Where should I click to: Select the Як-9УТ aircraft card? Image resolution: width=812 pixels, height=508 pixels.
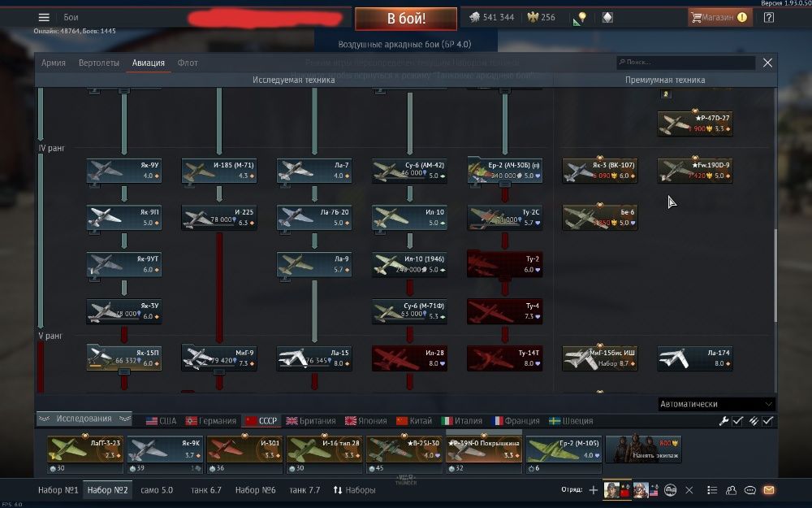pyautogui.click(x=123, y=264)
